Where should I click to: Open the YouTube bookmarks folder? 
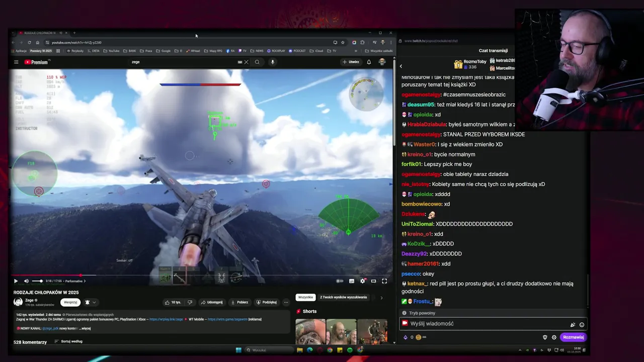click(112, 51)
